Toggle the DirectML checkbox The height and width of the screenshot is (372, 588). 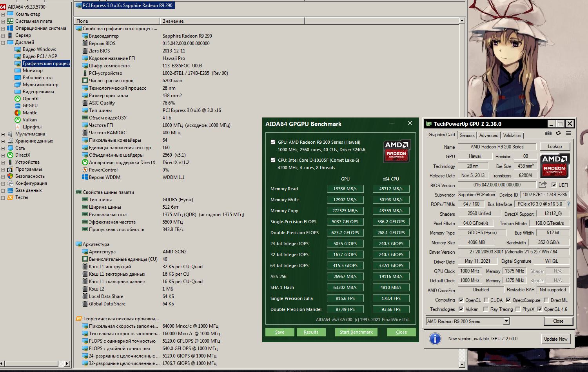point(546,300)
